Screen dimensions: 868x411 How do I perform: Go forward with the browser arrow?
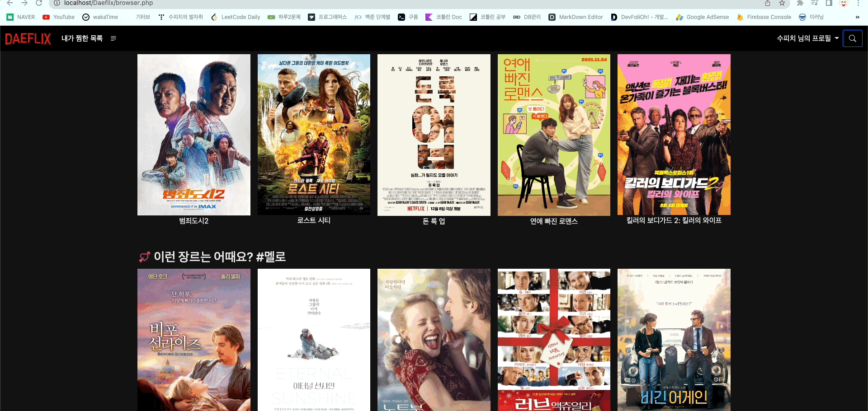[x=24, y=3]
